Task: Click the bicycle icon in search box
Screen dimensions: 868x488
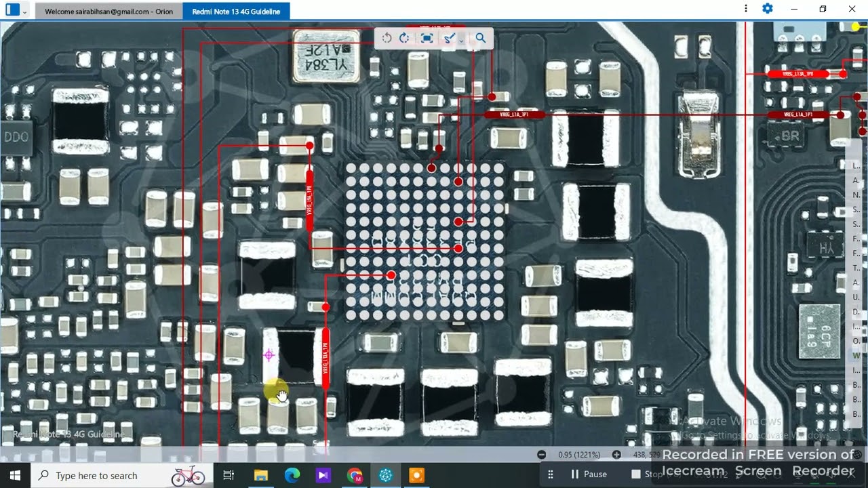Action: [x=188, y=475]
